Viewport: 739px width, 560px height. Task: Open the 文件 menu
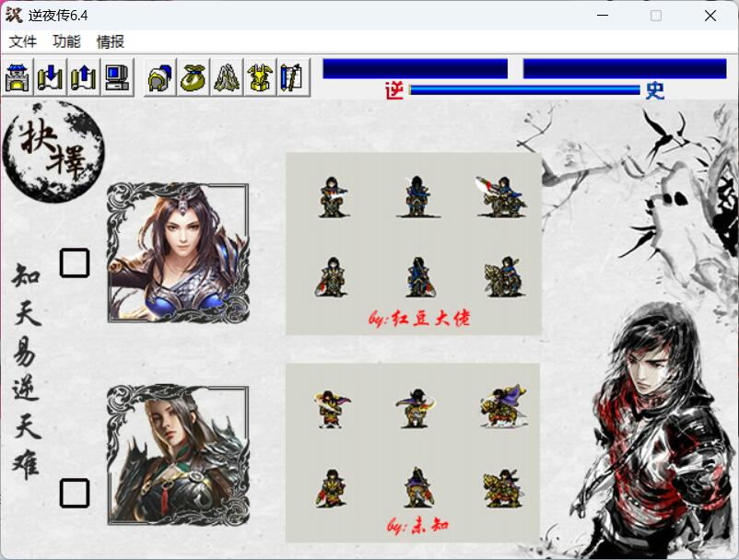[23, 41]
